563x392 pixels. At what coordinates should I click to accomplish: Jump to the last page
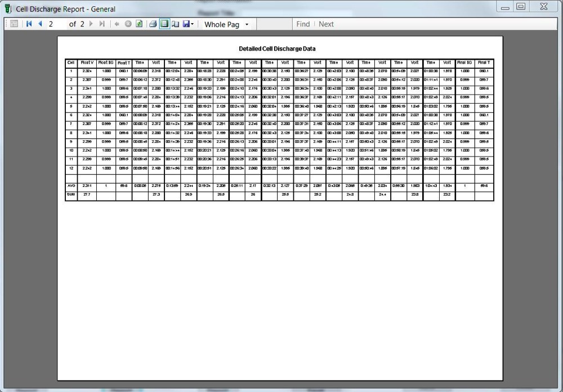point(102,24)
